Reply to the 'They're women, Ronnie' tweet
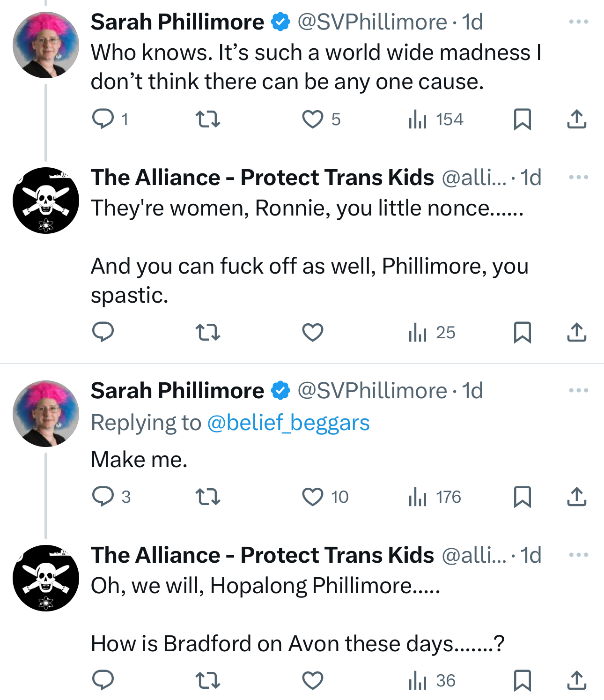The height and width of the screenshot is (700, 604). coord(103,332)
